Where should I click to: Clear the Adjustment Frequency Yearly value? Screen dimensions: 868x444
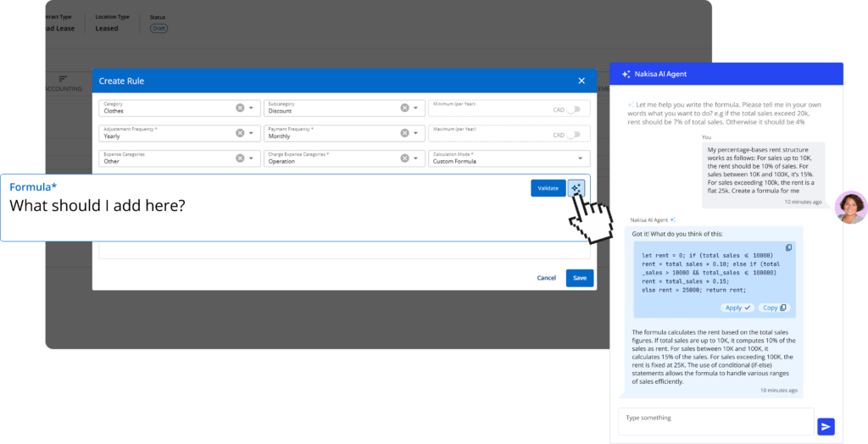pyautogui.click(x=240, y=134)
